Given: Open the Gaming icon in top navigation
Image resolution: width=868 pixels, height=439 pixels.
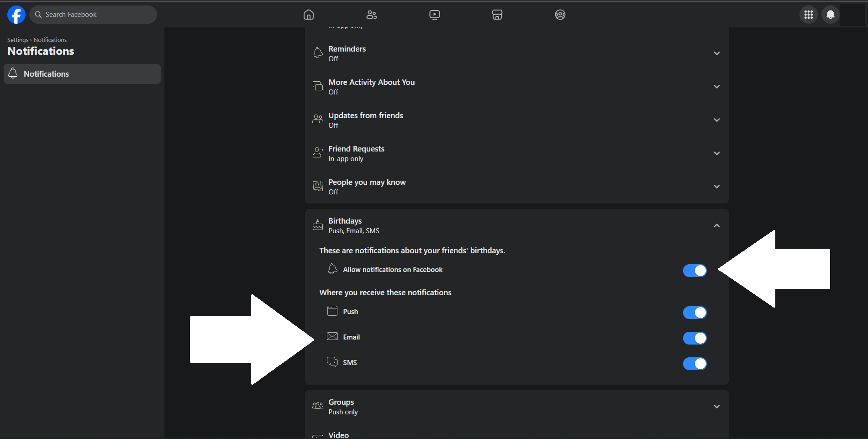Looking at the screenshot, I should click(560, 14).
